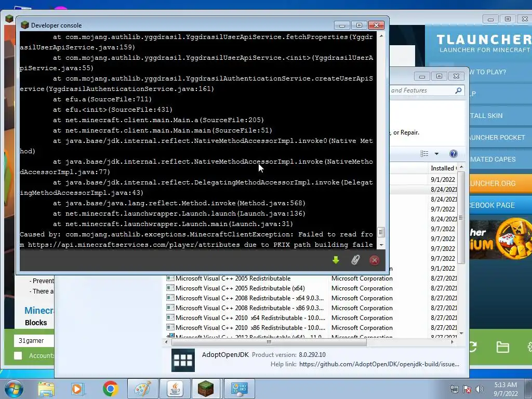Click the change view icon in Programs window
532x399 pixels.
point(424,154)
